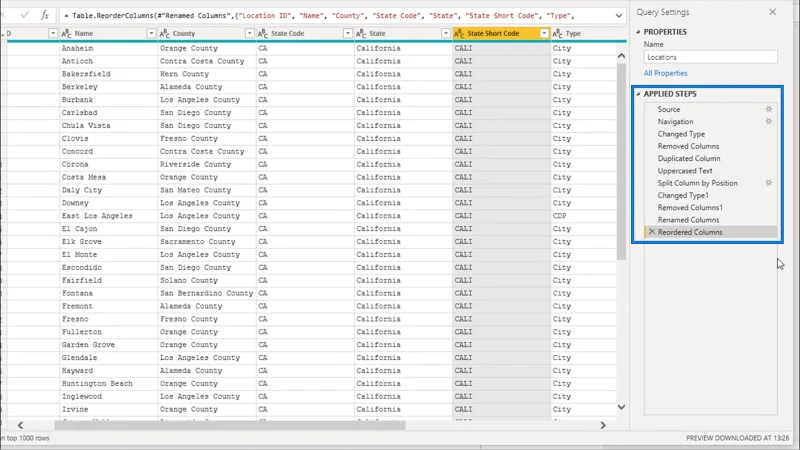Open County column filter dropdown
This screenshot has height=450, width=800.
pos(249,33)
